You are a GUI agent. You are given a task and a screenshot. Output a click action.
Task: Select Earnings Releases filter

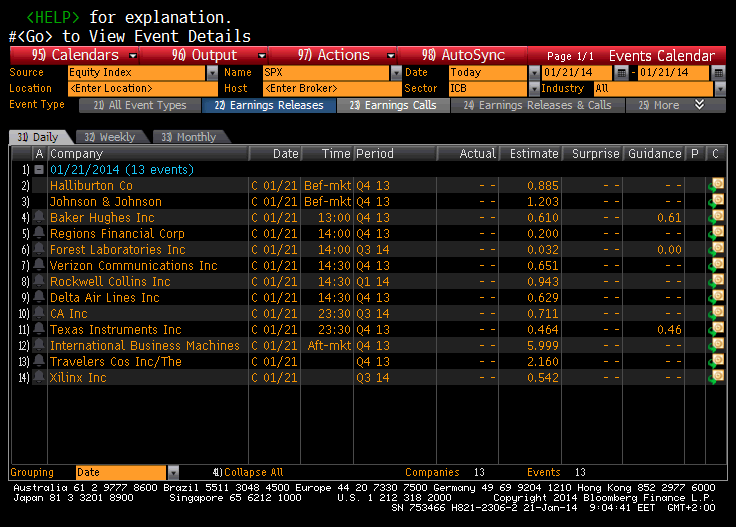coord(269,105)
